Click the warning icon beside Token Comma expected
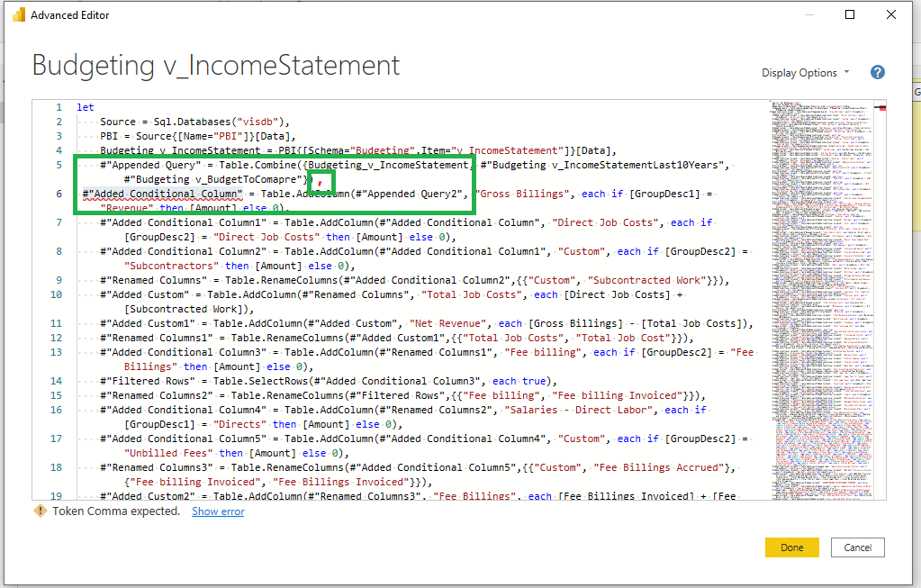Viewport: 921px width, 588px height. pos(40,511)
